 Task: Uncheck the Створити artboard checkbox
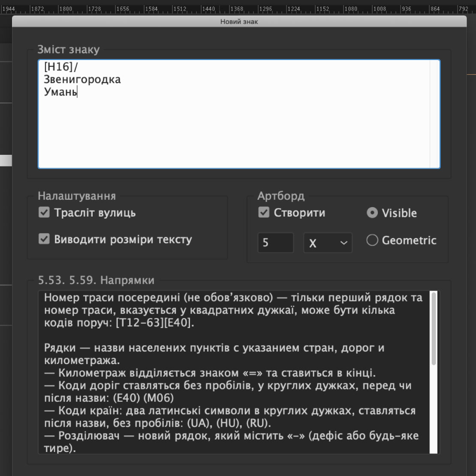click(264, 213)
